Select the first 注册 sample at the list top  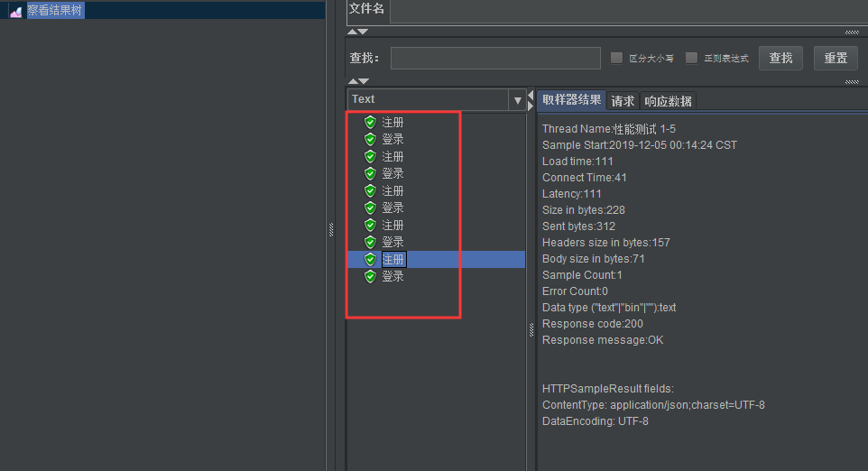click(392, 123)
